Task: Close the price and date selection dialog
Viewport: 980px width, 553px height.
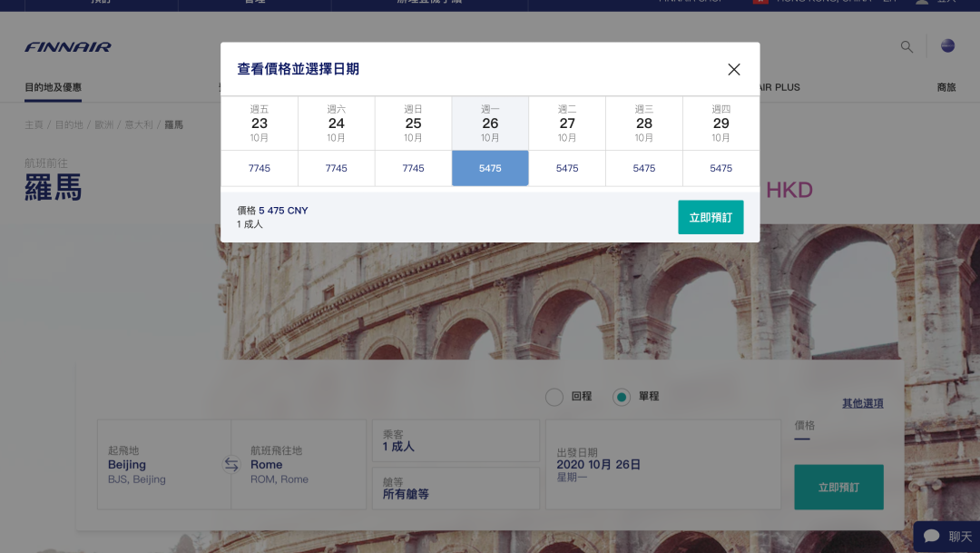Action: click(x=734, y=69)
